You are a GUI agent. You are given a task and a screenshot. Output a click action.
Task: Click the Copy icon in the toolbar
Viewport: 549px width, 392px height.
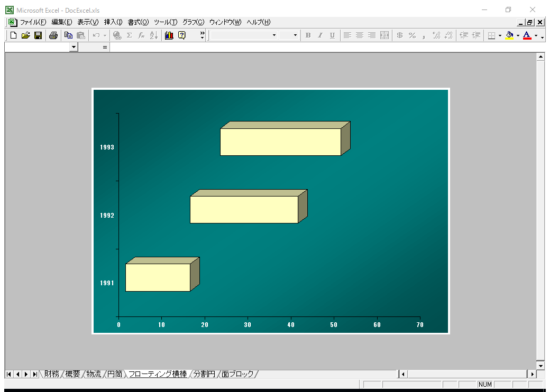(x=68, y=35)
